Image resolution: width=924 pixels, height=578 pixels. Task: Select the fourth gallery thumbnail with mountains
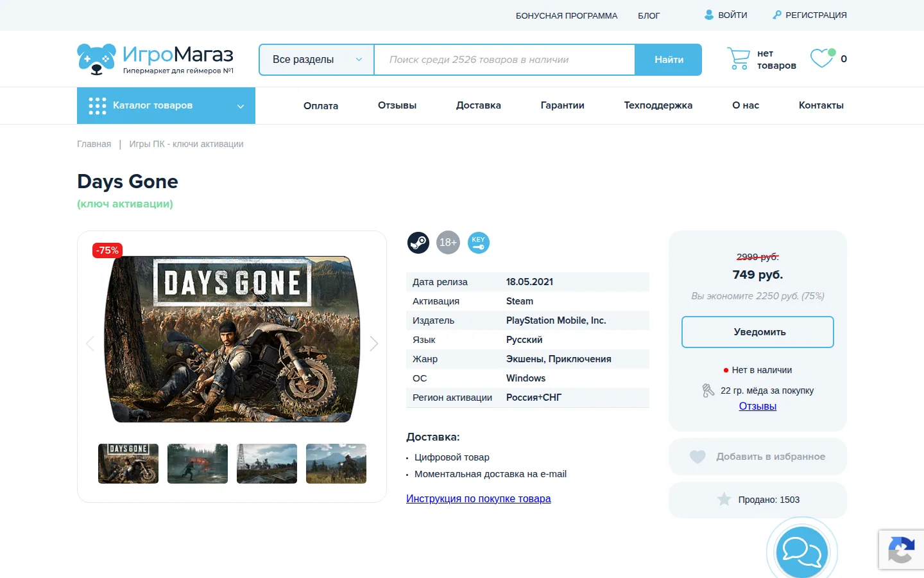tap(336, 464)
